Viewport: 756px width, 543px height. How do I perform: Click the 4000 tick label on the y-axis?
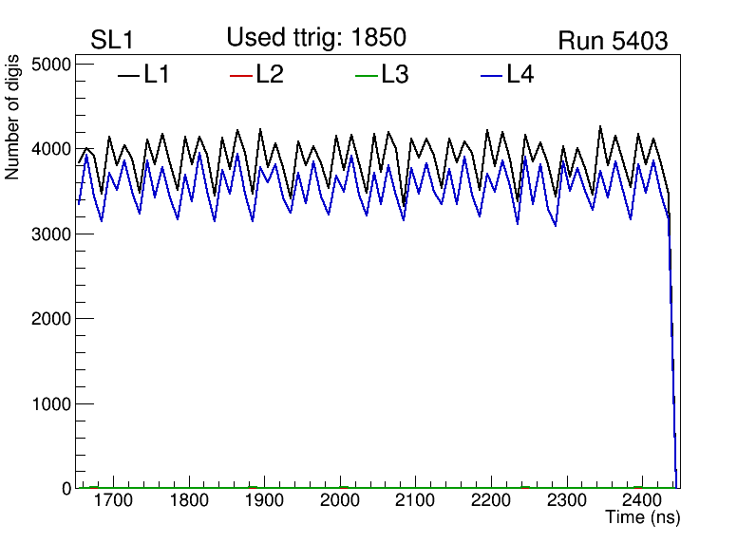[53, 149]
